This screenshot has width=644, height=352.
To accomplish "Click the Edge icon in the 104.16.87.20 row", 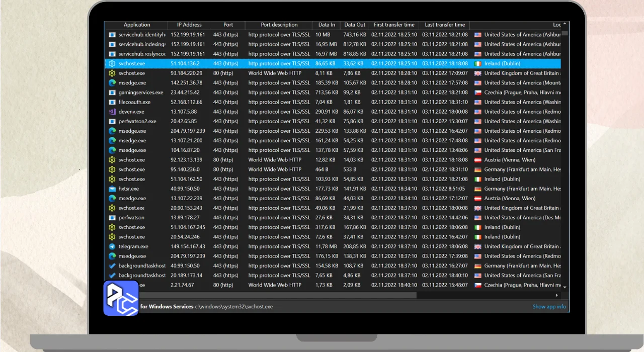I will (x=112, y=150).
